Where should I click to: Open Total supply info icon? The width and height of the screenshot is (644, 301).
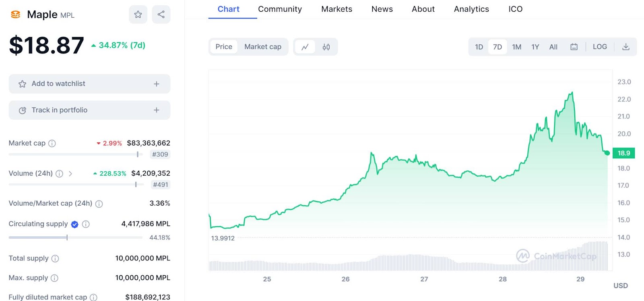pos(55,258)
